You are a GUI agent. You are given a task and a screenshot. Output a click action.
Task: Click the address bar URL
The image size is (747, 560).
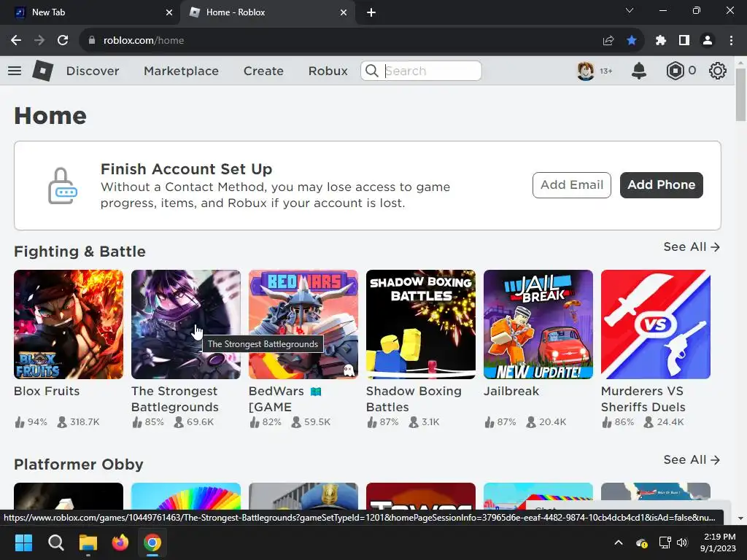point(144,41)
